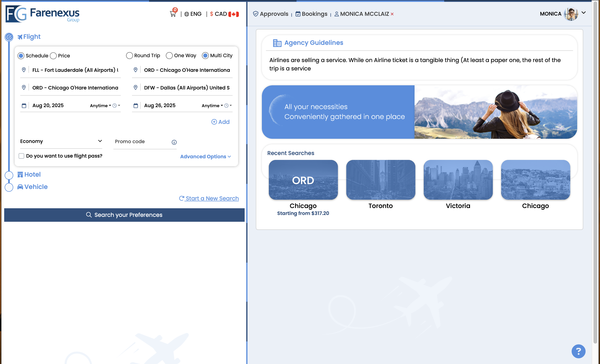Choose the Round Trip option

pos(129,56)
